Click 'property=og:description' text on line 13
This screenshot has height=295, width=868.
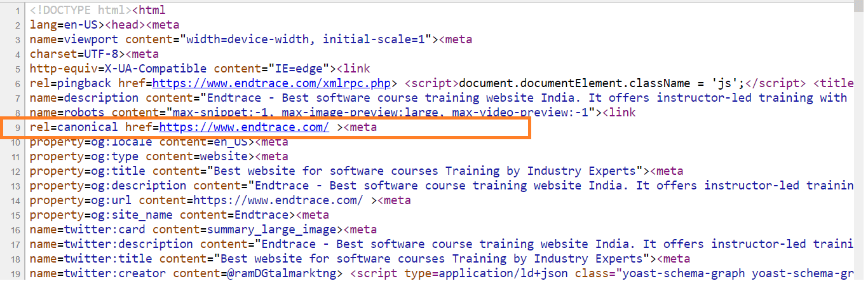108,186
